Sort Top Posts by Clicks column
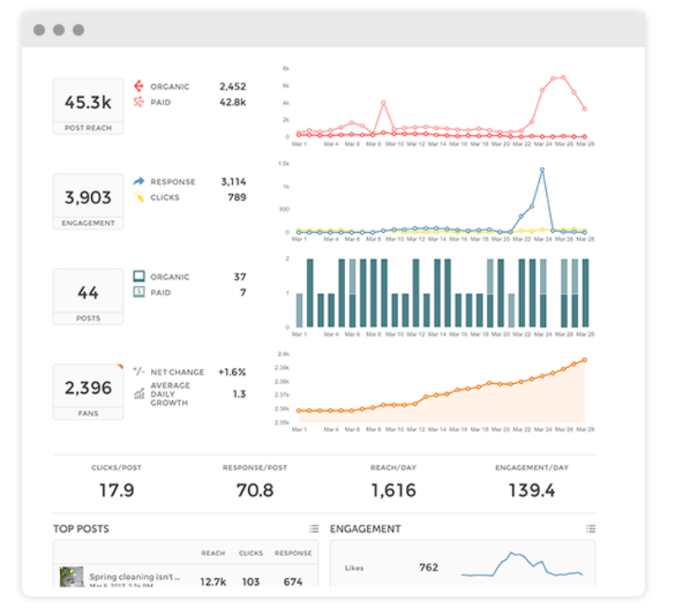This screenshot has width=675, height=616. 251,553
